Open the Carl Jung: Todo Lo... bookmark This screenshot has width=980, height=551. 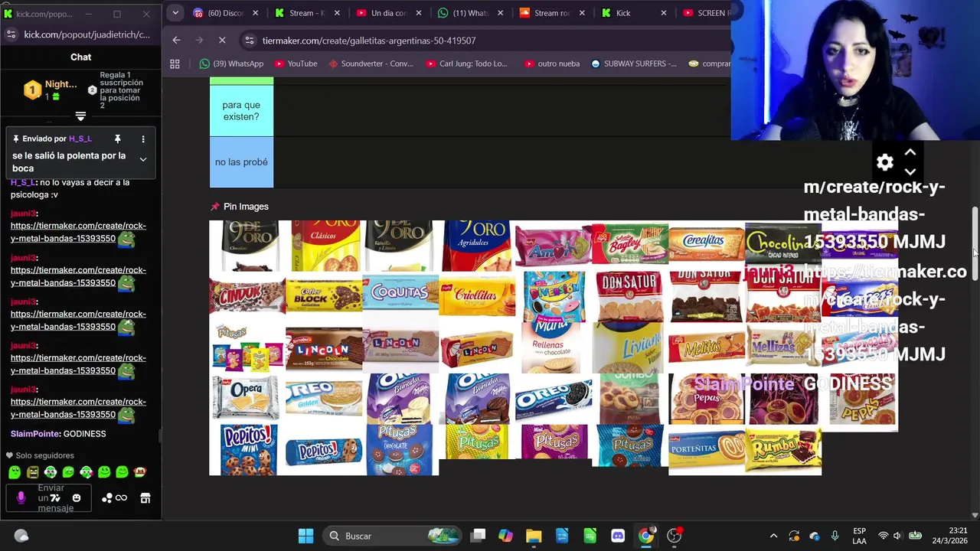(x=466, y=64)
